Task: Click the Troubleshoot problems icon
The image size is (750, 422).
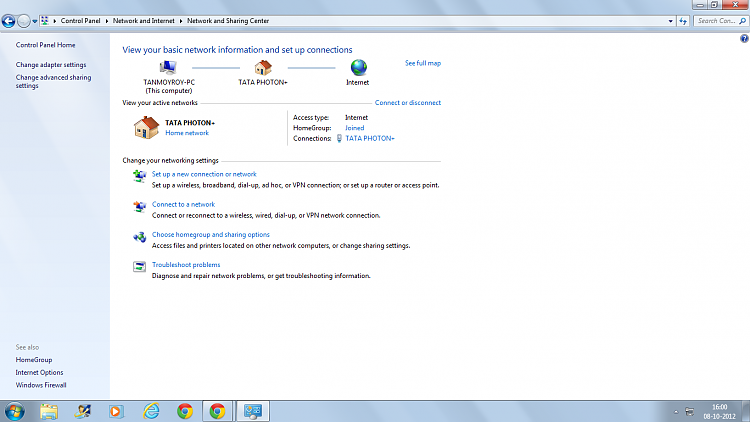Action: tap(139, 267)
